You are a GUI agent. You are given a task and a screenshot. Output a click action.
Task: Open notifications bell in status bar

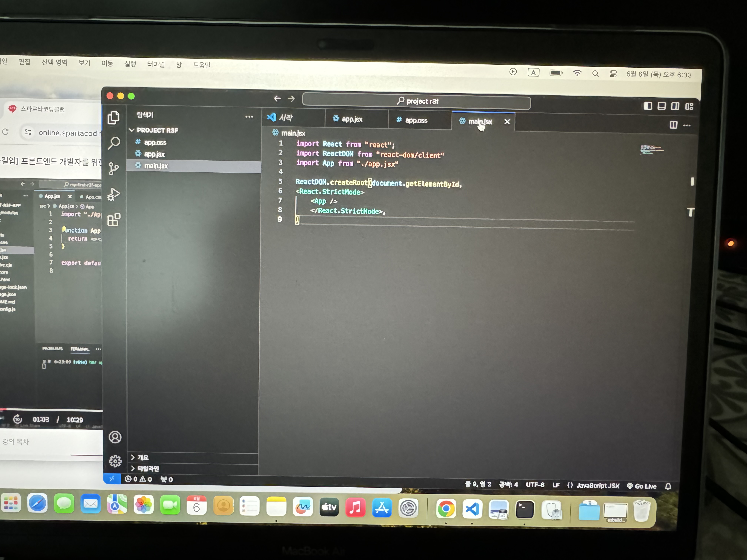pyautogui.click(x=668, y=486)
